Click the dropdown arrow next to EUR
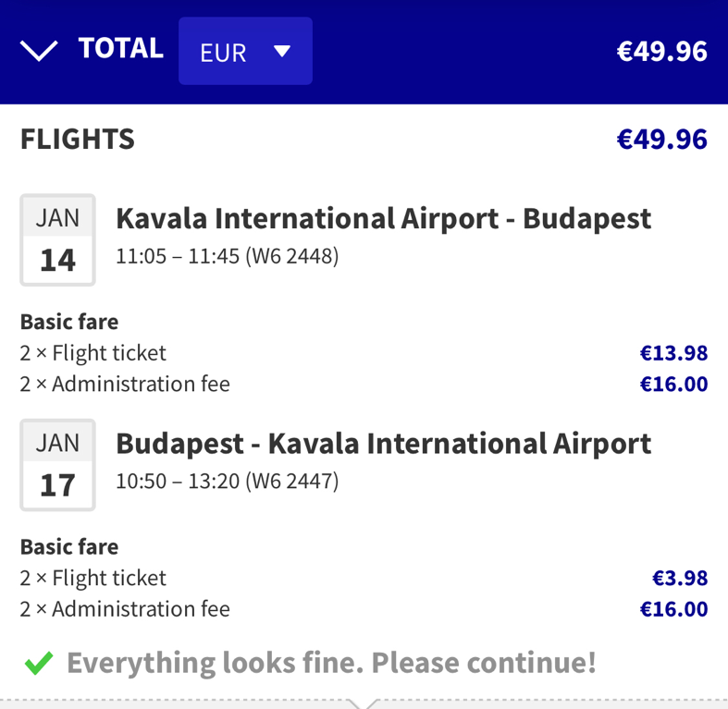 282,52
